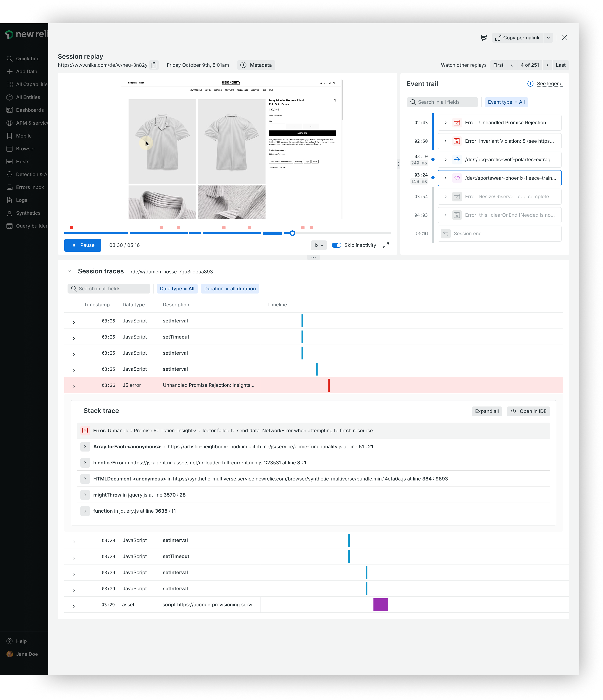Open the Event type = All filter
This screenshot has width=603, height=700.
click(x=506, y=102)
